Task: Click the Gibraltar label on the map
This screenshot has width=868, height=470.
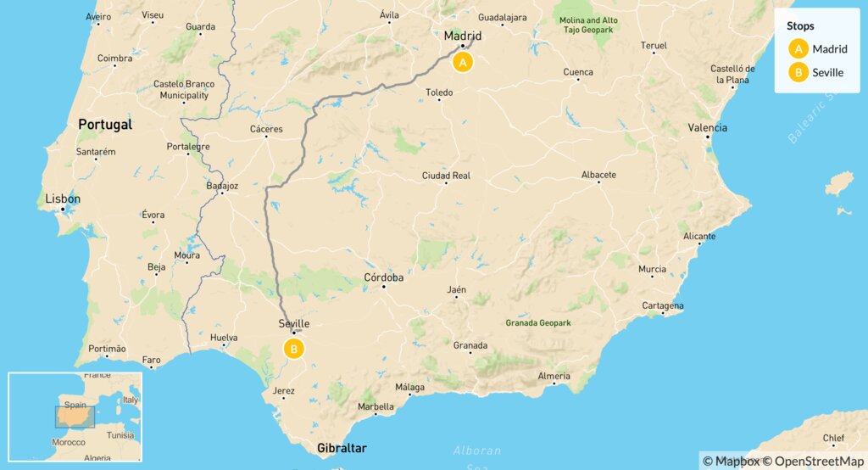Action: tap(342, 448)
